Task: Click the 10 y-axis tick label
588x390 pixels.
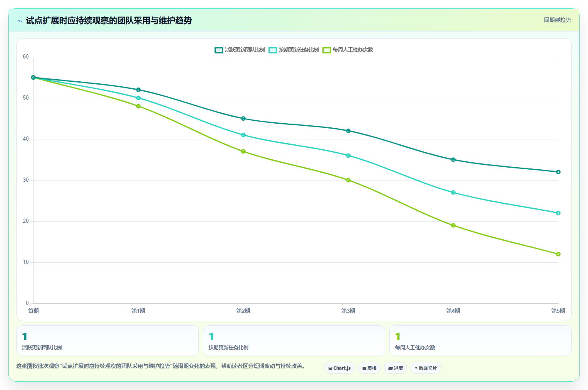Action: (x=26, y=262)
